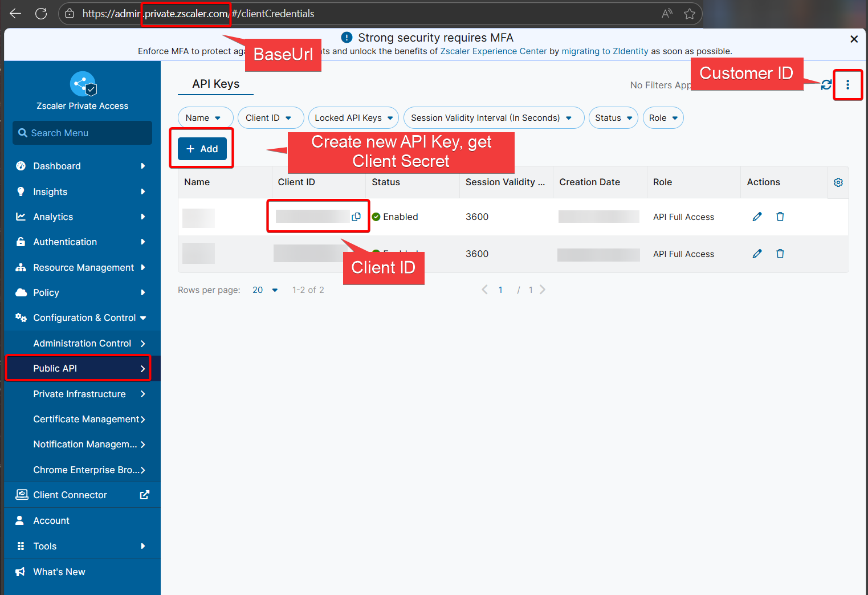Delete the second API key via trash icon
The width and height of the screenshot is (868, 595).
[780, 254]
